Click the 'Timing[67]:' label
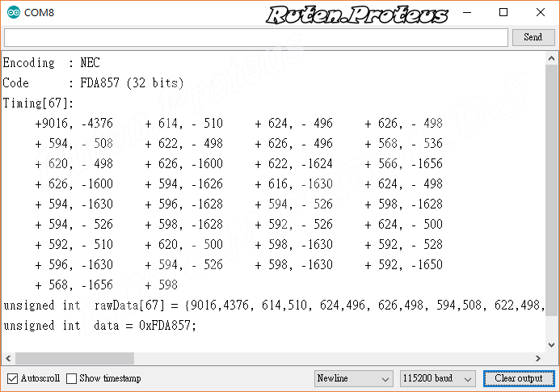 (x=38, y=103)
